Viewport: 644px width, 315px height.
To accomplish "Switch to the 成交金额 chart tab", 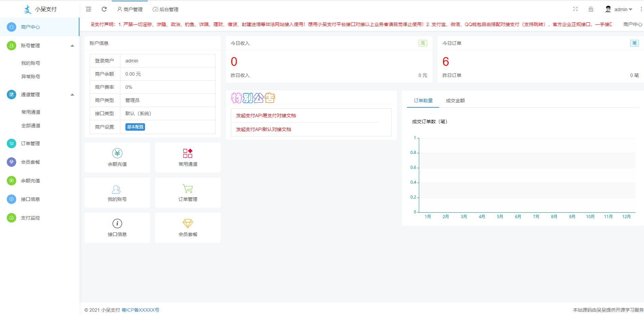I will point(455,100).
